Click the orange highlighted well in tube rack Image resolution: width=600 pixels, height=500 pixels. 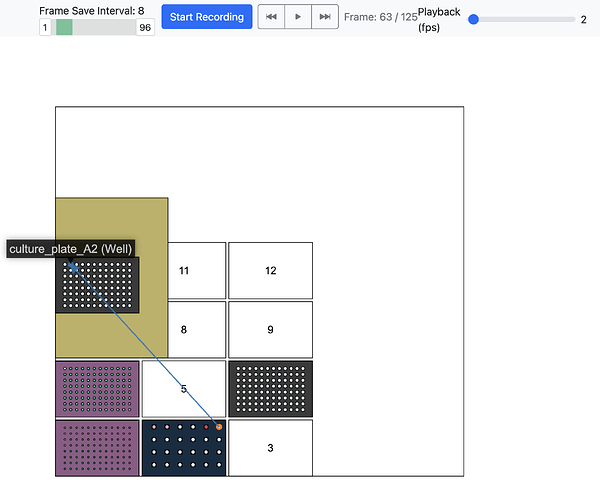(219, 427)
